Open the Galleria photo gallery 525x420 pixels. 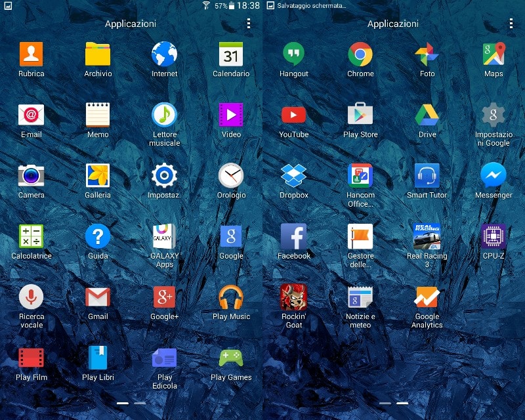coord(97,175)
